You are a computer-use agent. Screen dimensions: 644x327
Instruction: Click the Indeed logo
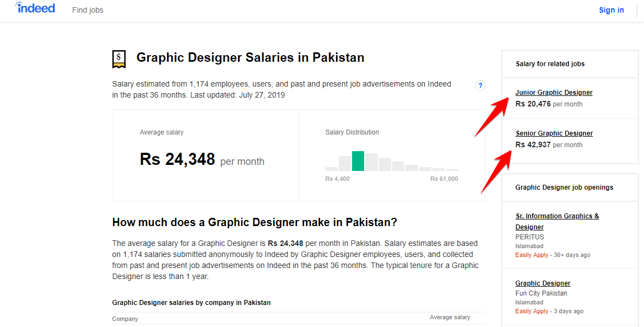point(35,8)
